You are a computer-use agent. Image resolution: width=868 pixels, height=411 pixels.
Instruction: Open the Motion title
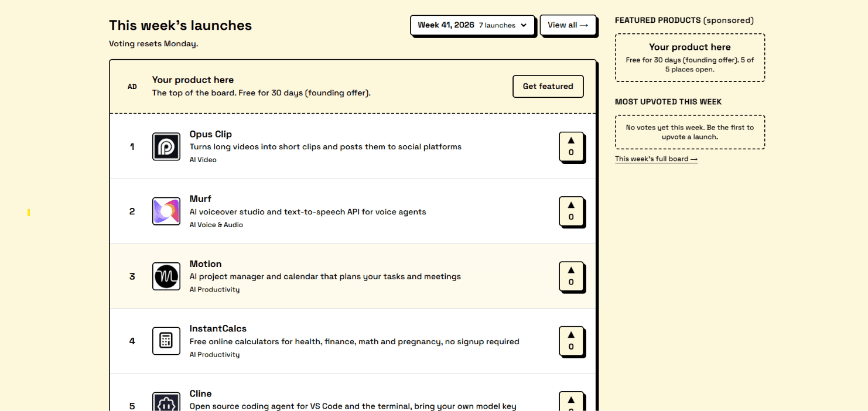206,264
